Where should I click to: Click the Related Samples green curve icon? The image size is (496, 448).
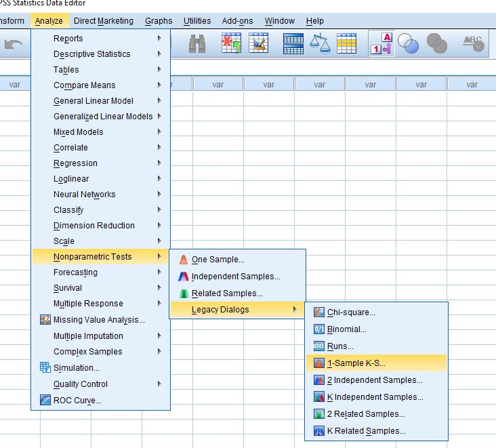(x=184, y=293)
